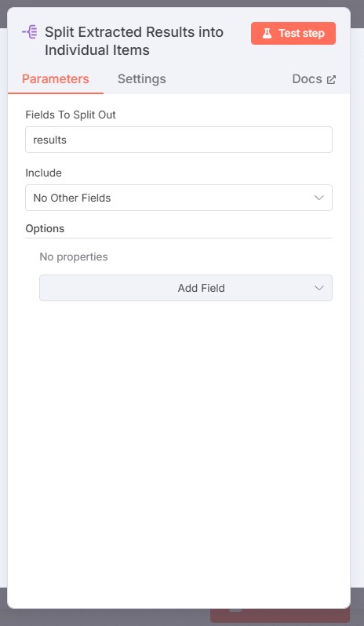Click the word results in the input
Viewport: 364px width, 626px height.
(x=49, y=140)
